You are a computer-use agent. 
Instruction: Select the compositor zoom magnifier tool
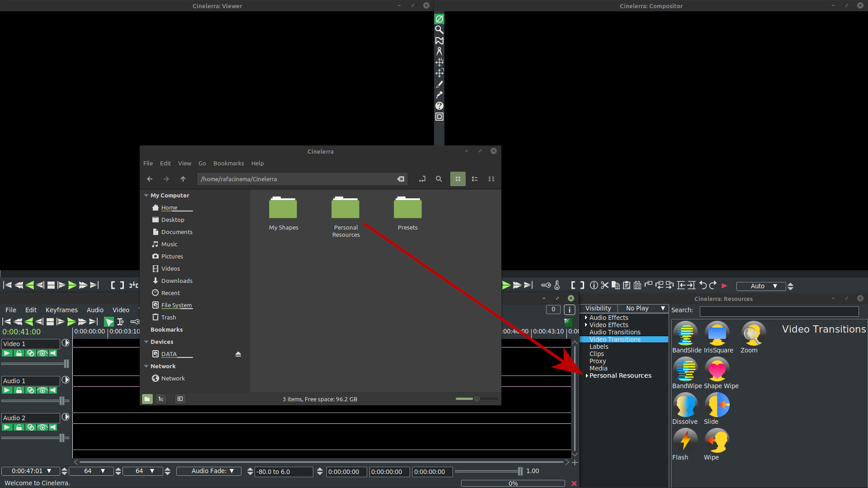click(439, 30)
